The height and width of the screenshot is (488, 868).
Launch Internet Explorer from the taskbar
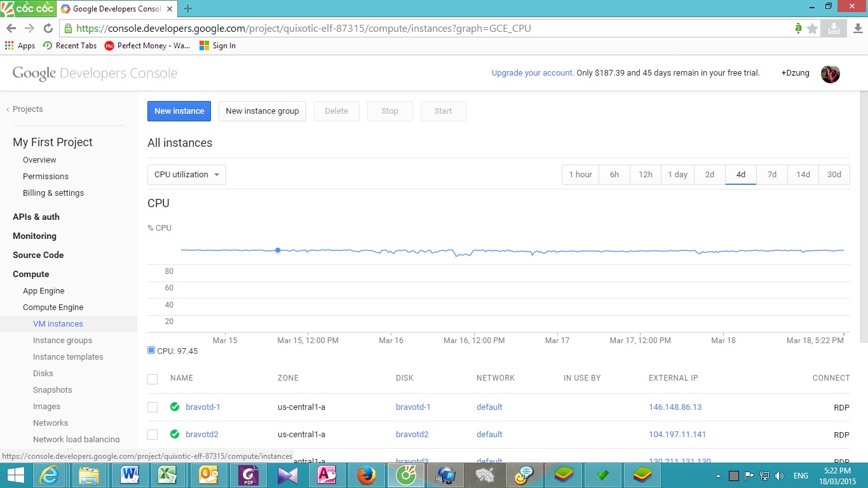[x=50, y=475]
